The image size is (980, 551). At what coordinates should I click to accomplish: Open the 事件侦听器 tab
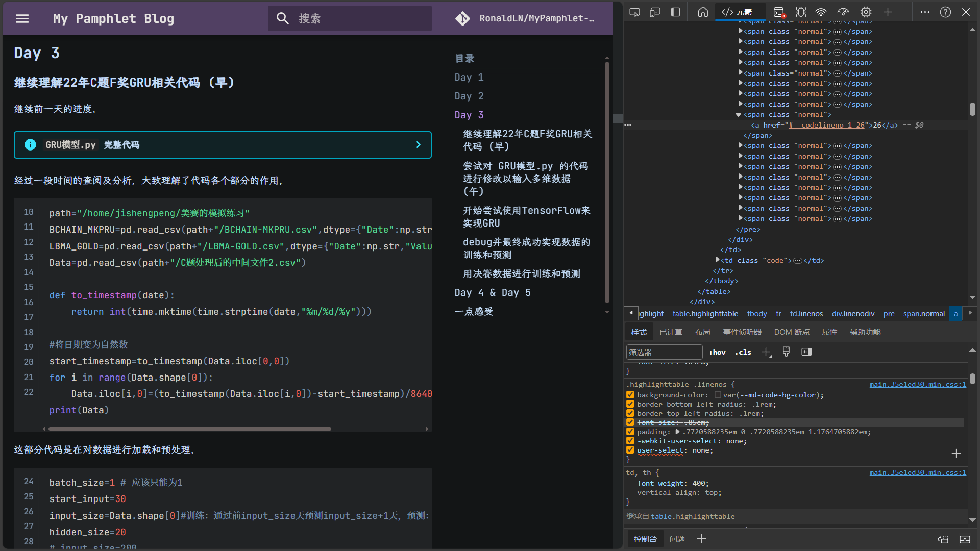[742, 332]
